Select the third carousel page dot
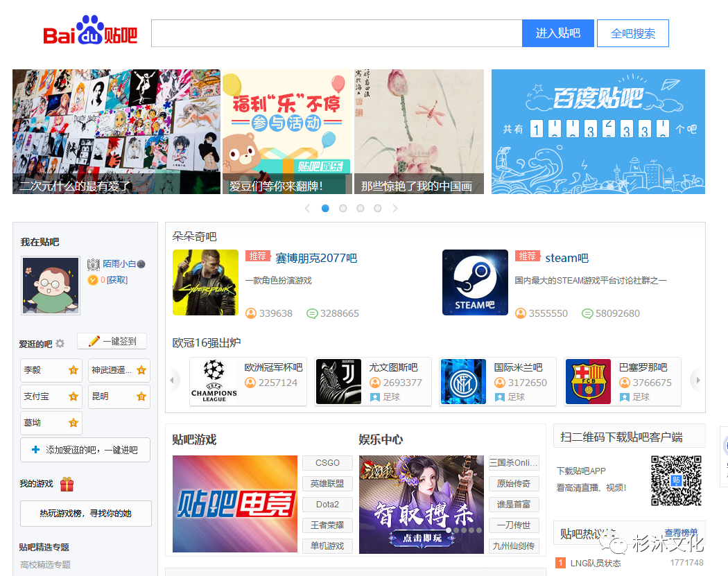 pos(361,209)
